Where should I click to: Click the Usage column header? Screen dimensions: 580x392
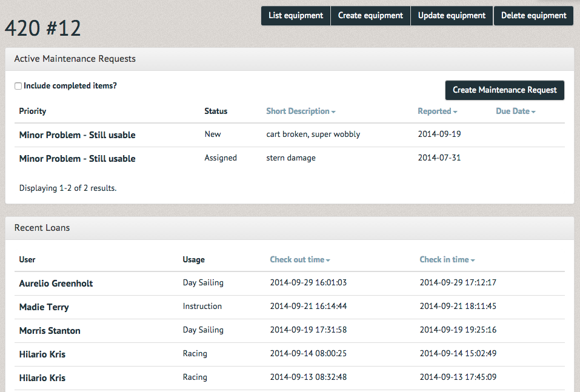[x=193, y=259]
